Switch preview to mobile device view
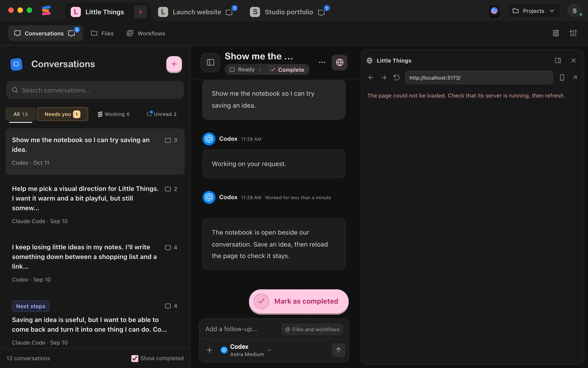Viewport: 588px width, 368px height. click(562, 78)
